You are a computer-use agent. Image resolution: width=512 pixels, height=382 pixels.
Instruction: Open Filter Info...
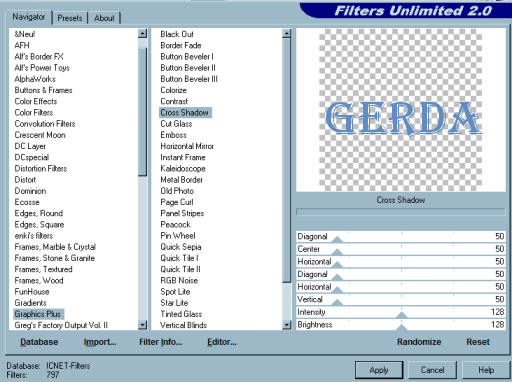click(x=160, y=342)
